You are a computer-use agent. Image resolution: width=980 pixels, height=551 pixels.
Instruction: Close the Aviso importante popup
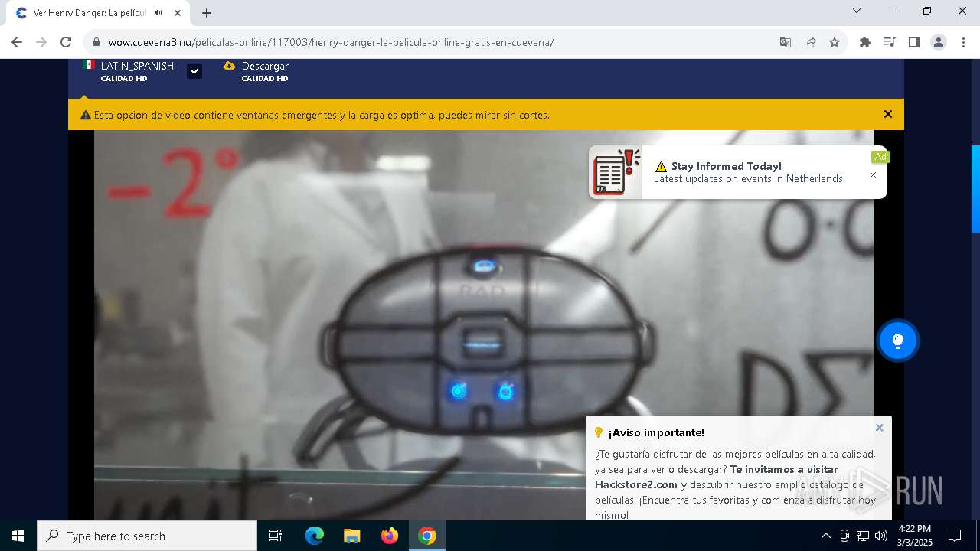(x=880, y=428)
